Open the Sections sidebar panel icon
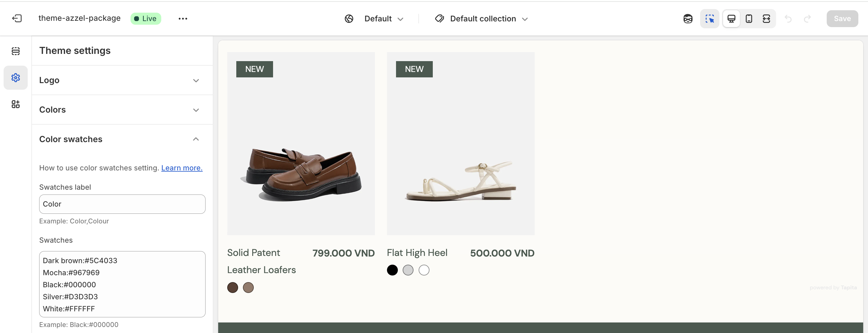Image resolution: width=868 pixels, height=333 pixels. click(15, 51)
